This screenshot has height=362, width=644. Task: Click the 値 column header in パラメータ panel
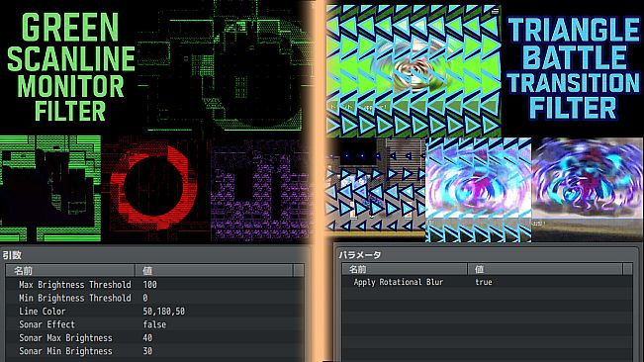click(545, 269)
